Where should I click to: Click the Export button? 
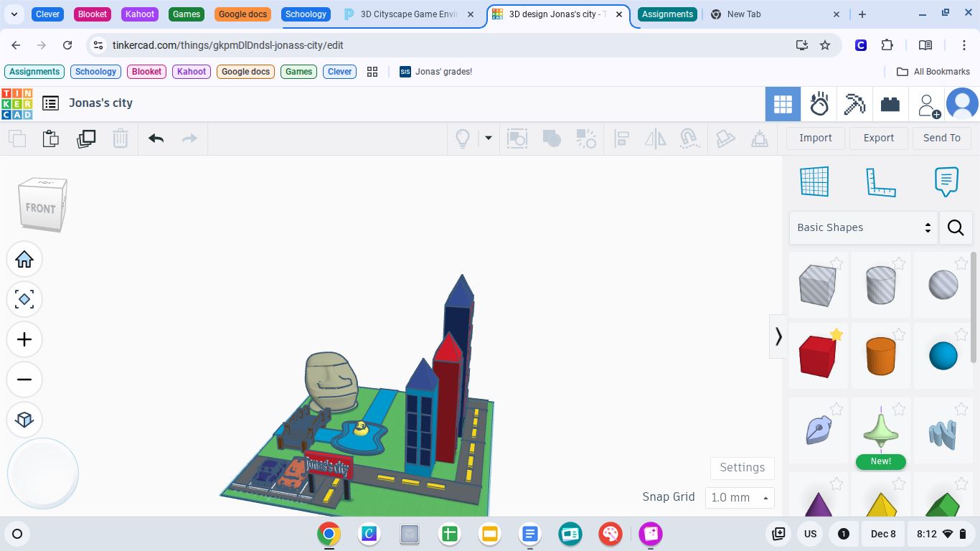[878, 138]
